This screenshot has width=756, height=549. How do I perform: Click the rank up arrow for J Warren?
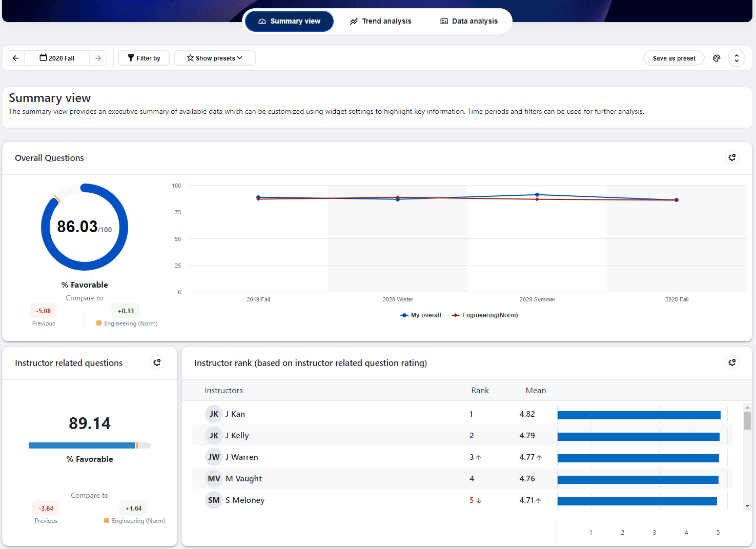479,458
